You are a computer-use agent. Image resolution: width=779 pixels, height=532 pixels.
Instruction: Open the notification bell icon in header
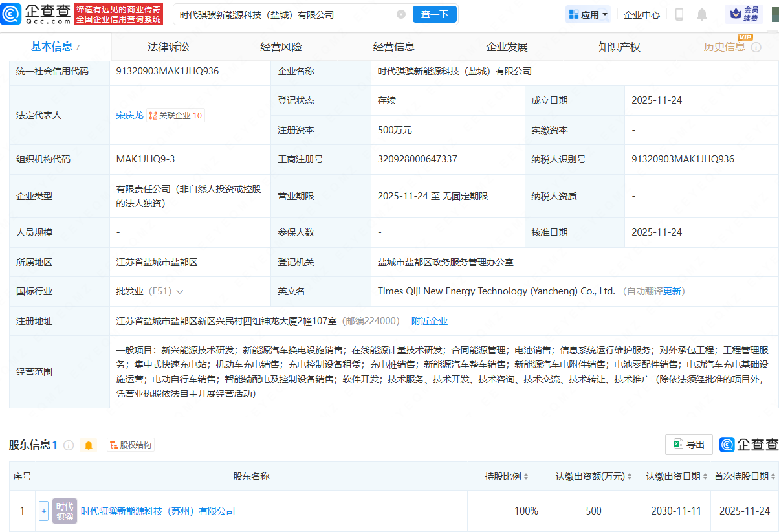[703, 14]
